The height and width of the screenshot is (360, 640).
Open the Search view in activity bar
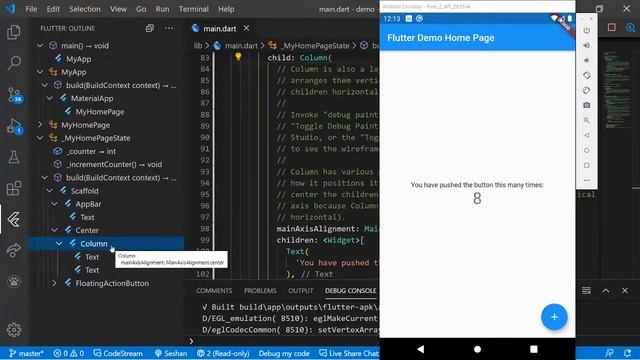[x=14, y=63]
